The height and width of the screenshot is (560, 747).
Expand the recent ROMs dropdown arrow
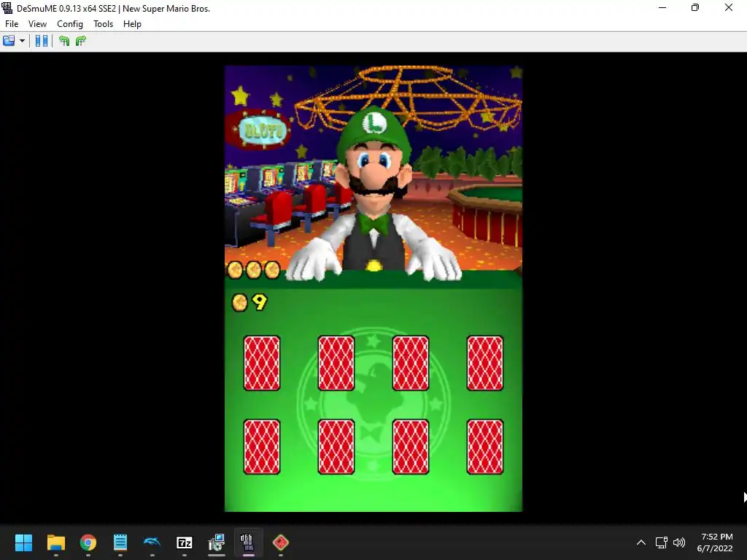tap(22, 41)
